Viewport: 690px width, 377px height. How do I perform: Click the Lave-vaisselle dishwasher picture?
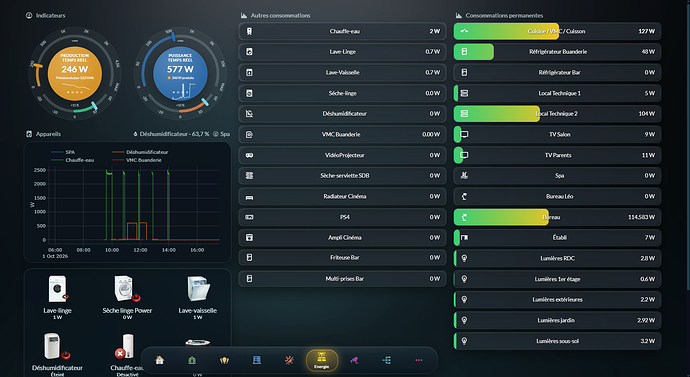pyautogui.click(x=198, y=289)
